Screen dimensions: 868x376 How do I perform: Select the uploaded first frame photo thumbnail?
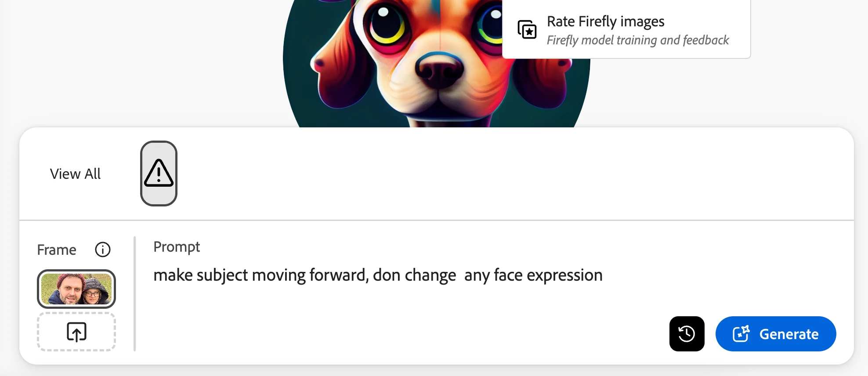(76, 289)
